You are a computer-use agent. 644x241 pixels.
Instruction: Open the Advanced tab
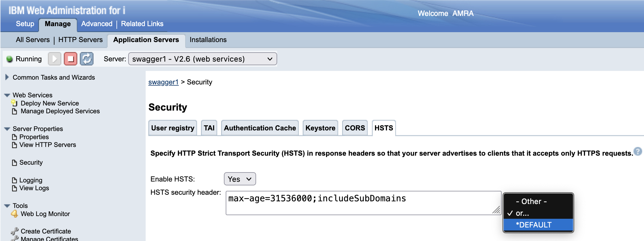click(x=97, y=24)
